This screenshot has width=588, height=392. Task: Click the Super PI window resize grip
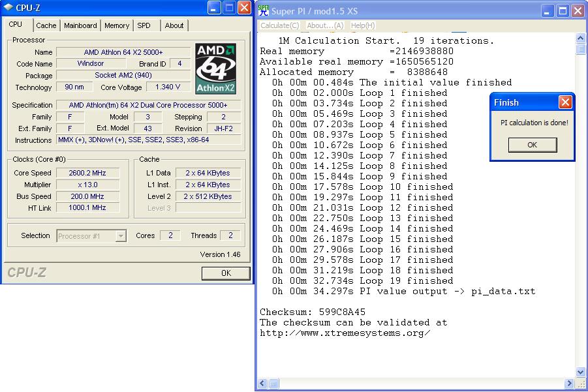(581, 384)
